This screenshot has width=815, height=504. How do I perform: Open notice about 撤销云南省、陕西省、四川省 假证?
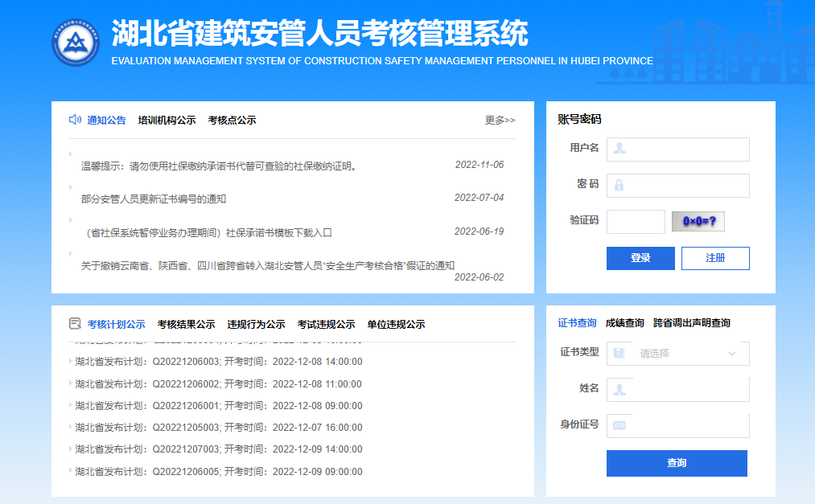268,266
